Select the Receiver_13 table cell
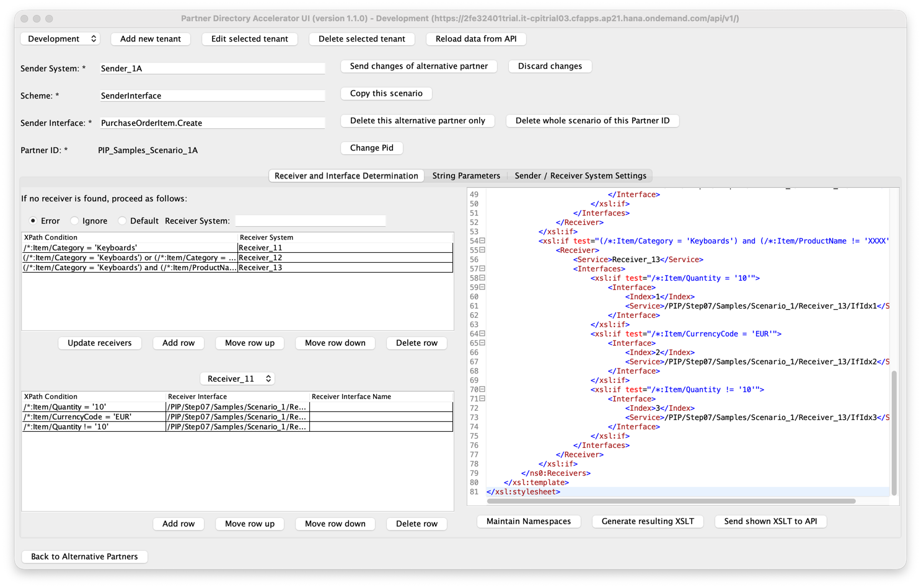The image size is (921, 588). point(345,268)
